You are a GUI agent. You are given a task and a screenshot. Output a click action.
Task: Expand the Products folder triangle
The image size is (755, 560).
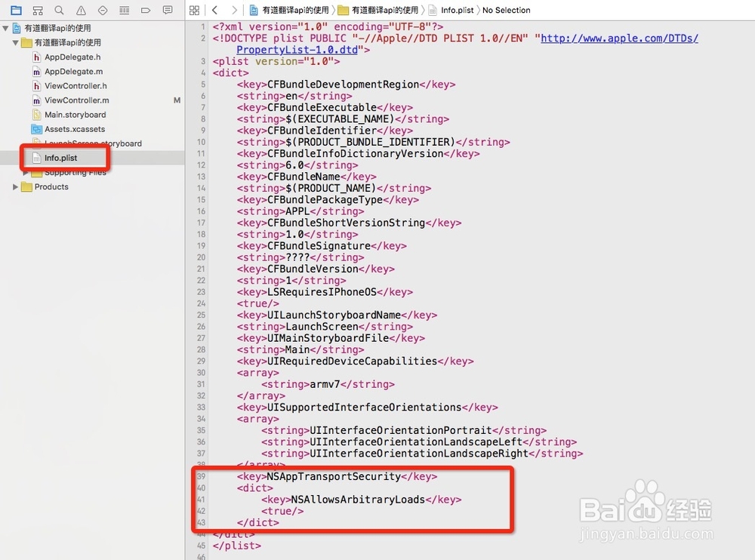click(15, 187)
